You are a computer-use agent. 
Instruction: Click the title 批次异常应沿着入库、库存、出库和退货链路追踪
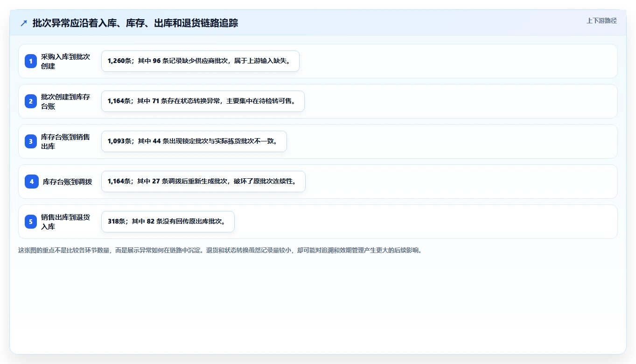(135, 23)
